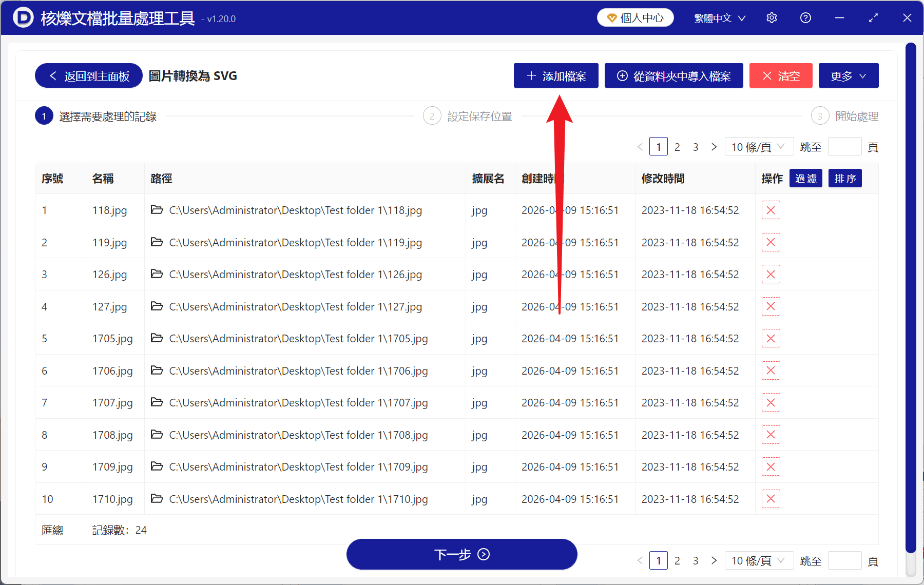Click the diamond icon on 個人中心

point(611,17)
